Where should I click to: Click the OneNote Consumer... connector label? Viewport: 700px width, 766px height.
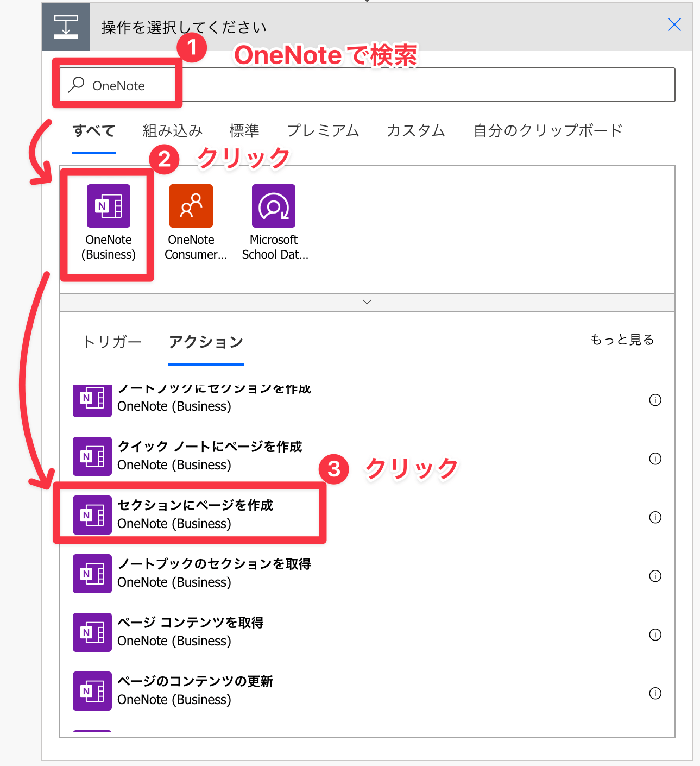(196, 247)
